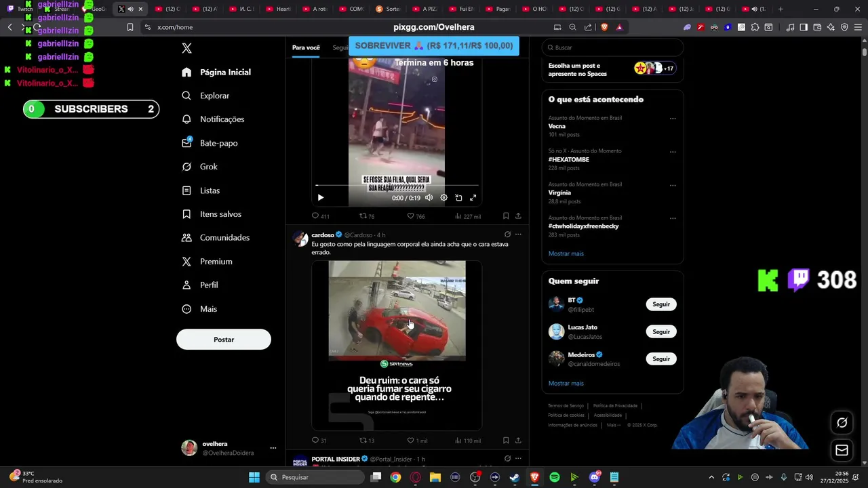Image resolution: width=868 pixels, height=488 pixels.
Task: Open Explorar in the sidebar
Action: coord(205,96)
